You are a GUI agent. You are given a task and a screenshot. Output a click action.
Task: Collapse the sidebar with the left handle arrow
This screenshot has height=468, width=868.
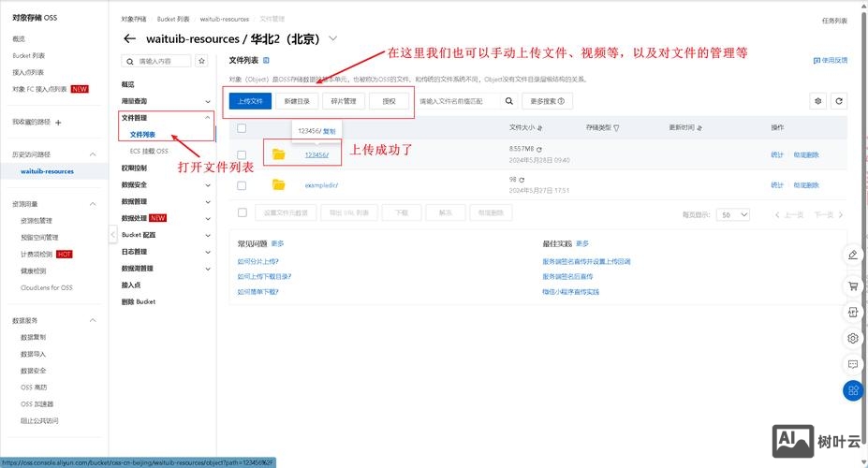112,235
